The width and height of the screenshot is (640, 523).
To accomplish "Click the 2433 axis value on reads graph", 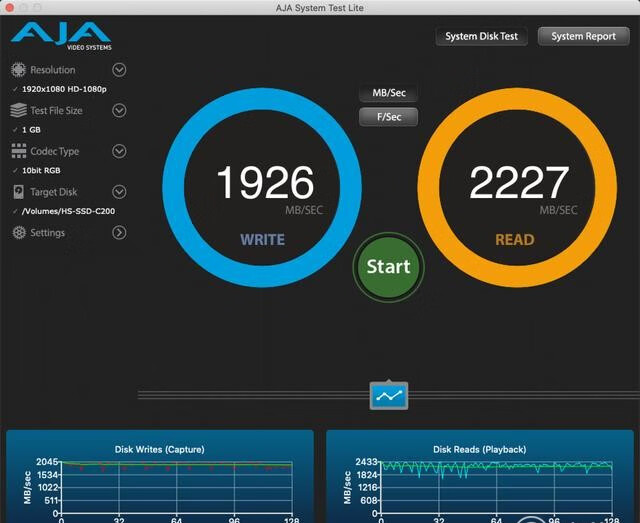I will click(366, 462).
